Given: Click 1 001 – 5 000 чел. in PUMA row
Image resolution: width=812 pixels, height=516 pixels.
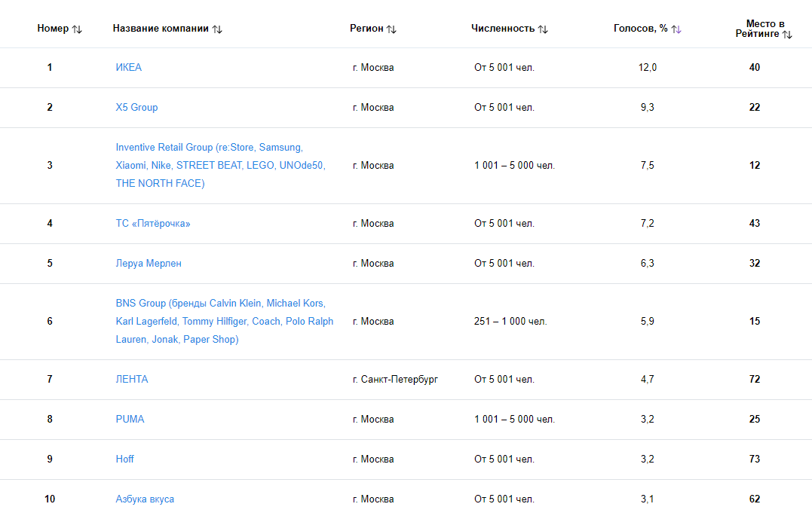Looking at the screenshot, I should click(514, 419).
